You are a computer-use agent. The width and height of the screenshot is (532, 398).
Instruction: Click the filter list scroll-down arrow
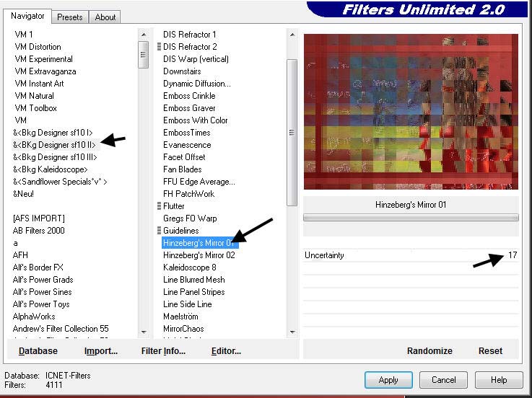[x=292, y=332]
